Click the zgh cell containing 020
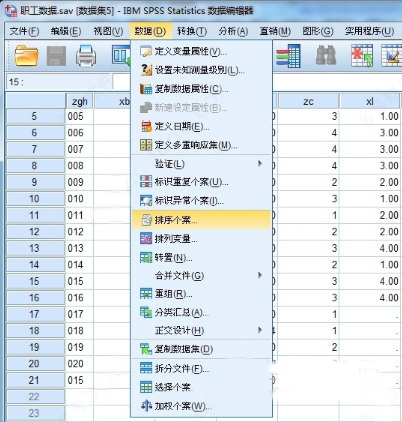 click(x=79, y=364)
